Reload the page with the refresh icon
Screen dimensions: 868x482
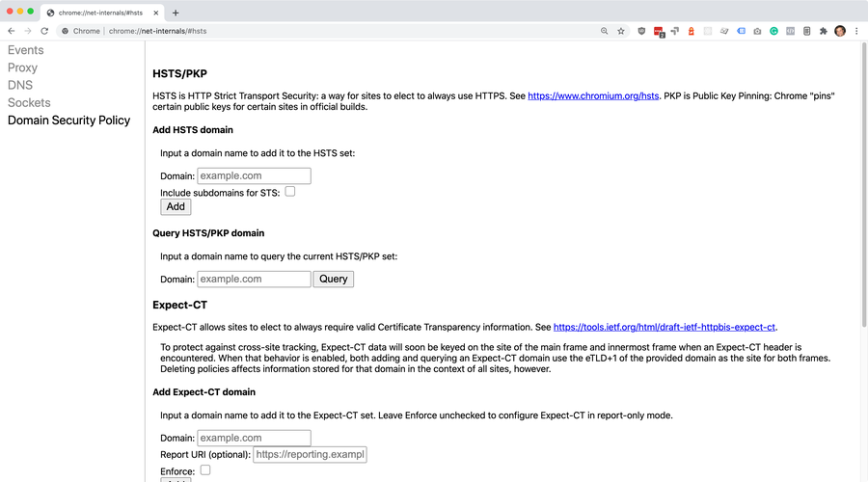click(44, 31)
